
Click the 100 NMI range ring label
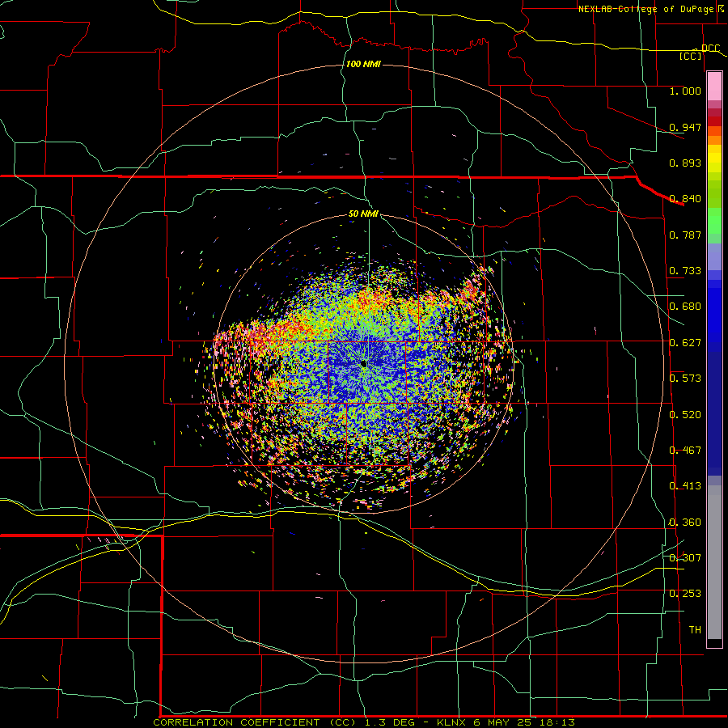(363, 64)
